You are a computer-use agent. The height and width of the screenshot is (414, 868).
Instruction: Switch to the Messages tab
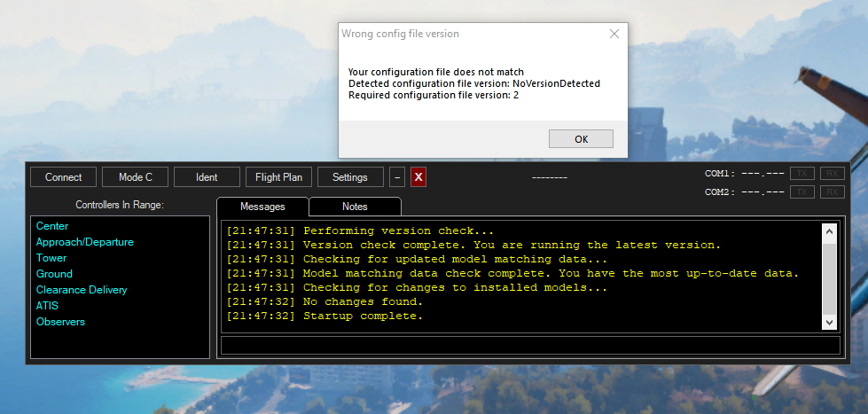pos(262,207)
